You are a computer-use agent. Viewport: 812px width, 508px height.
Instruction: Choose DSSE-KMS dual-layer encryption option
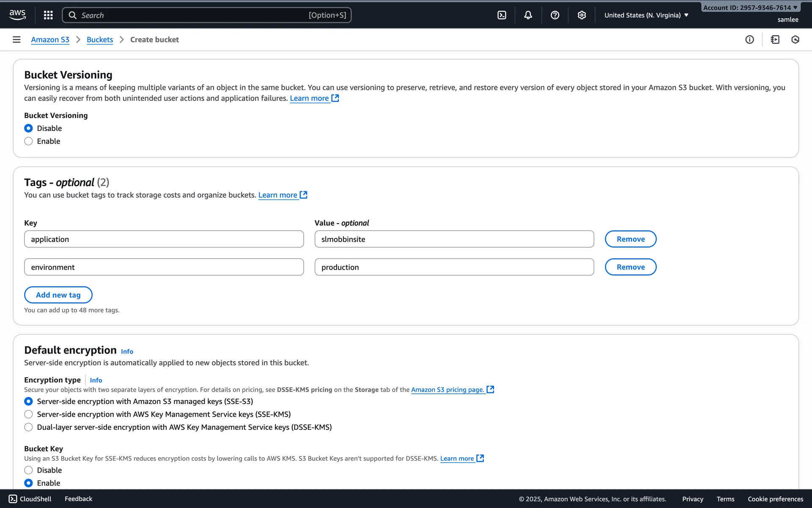click(x=28, y=427)
